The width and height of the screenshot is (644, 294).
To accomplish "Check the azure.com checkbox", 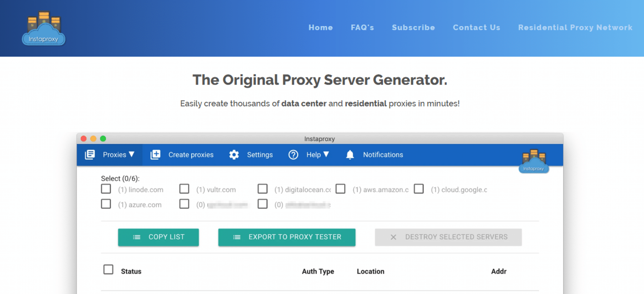I will (106, 204).
